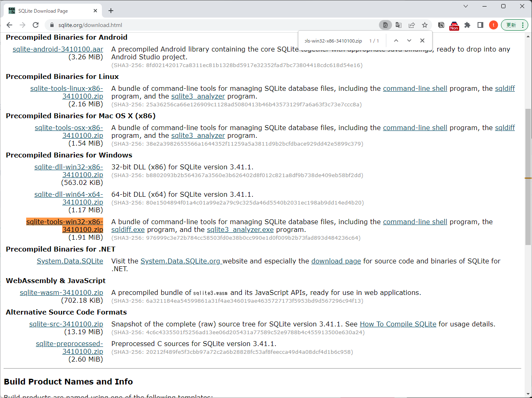This screenshot has width=532, height=398.
Task: Click the in-page search magnifier icon
Action: pos(385,25)
